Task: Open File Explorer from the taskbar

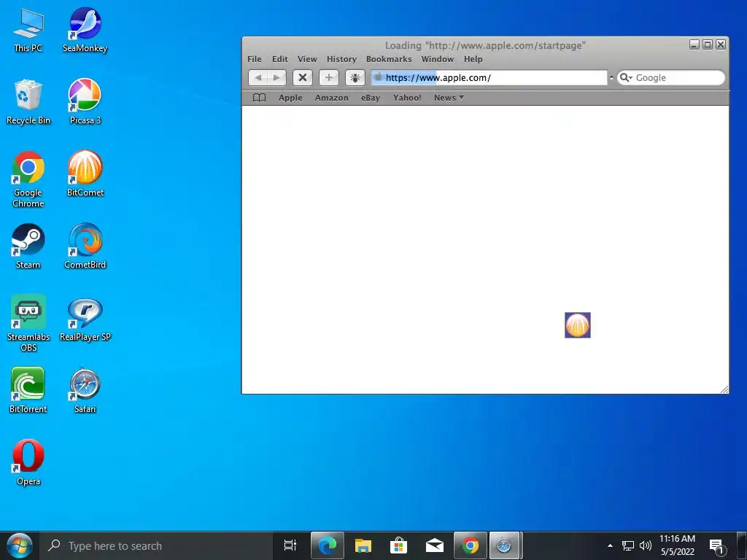Action: point(363,545)
